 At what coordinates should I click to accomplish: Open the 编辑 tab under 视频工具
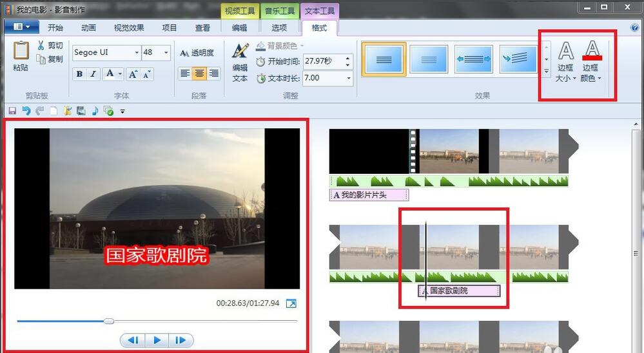(239, 28)
